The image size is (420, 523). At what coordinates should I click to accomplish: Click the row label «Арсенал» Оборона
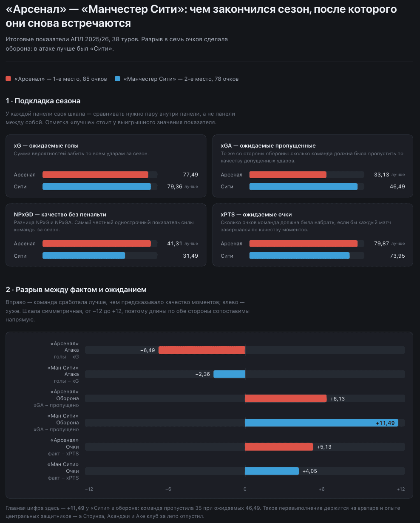pyautogui.click(x=57, y=398)
